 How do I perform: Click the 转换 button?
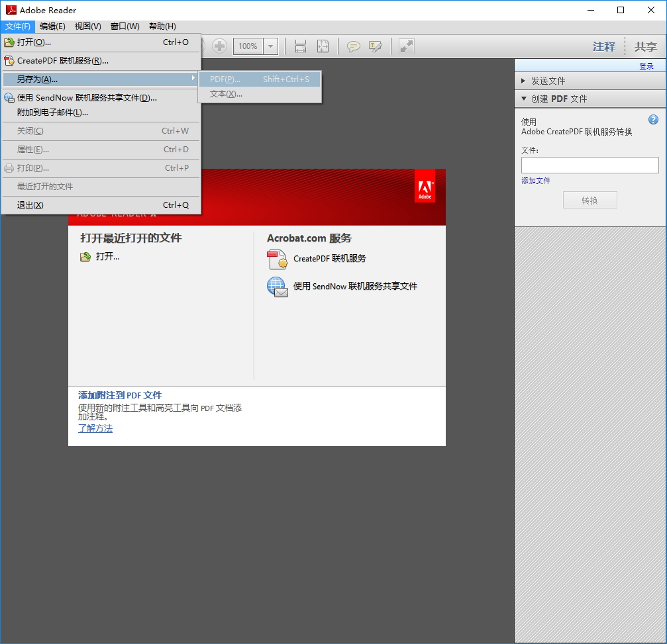click(590, 200)
